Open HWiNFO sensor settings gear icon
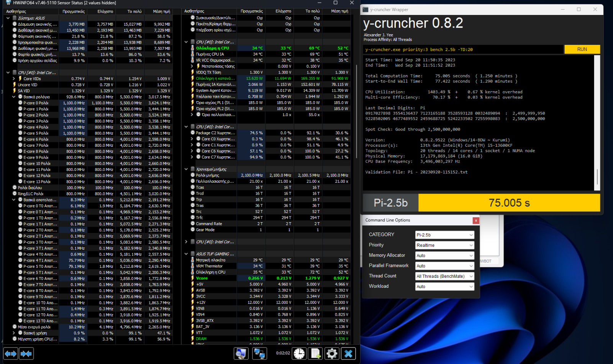Image resolution: width=613 pixels, height=364 pixels. coord(332,353)
